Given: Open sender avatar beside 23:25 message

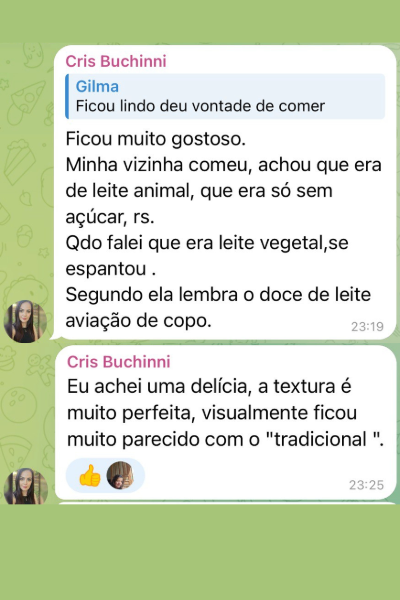Looking at the screenshot, I should pos(25,487).
